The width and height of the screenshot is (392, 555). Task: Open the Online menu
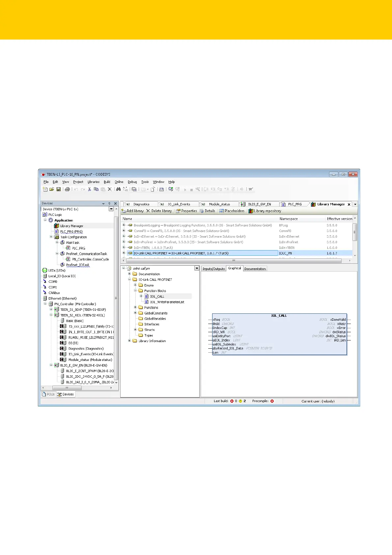click(x=119, y=182)
